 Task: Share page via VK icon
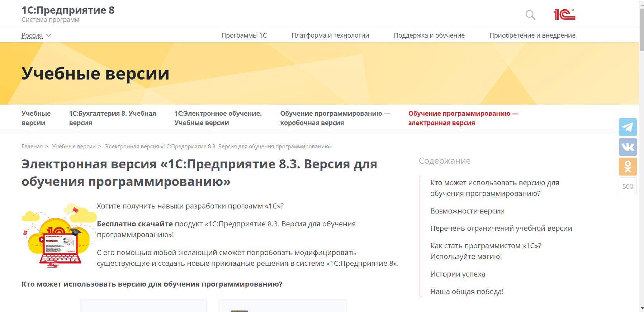click(628, 147)
